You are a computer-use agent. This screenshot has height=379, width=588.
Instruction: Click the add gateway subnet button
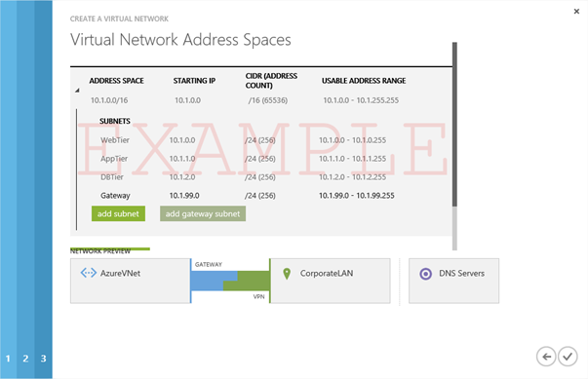coord(203,213)
